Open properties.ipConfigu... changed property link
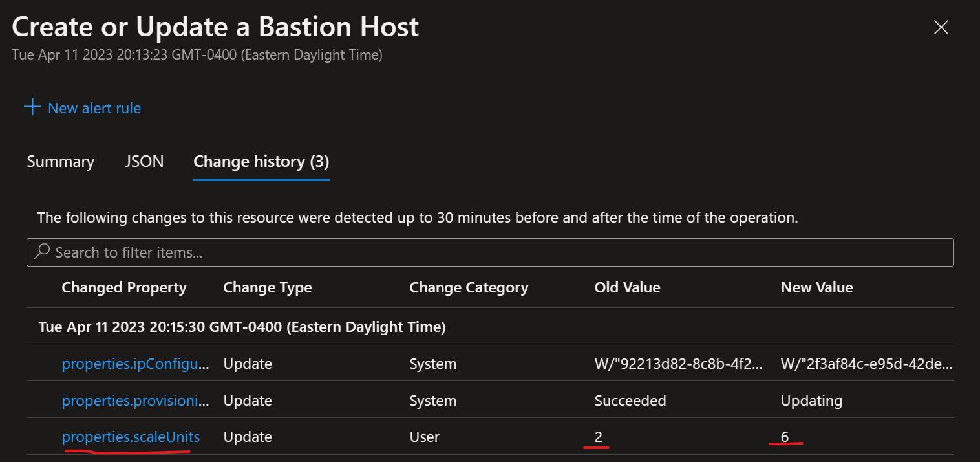 136,364
